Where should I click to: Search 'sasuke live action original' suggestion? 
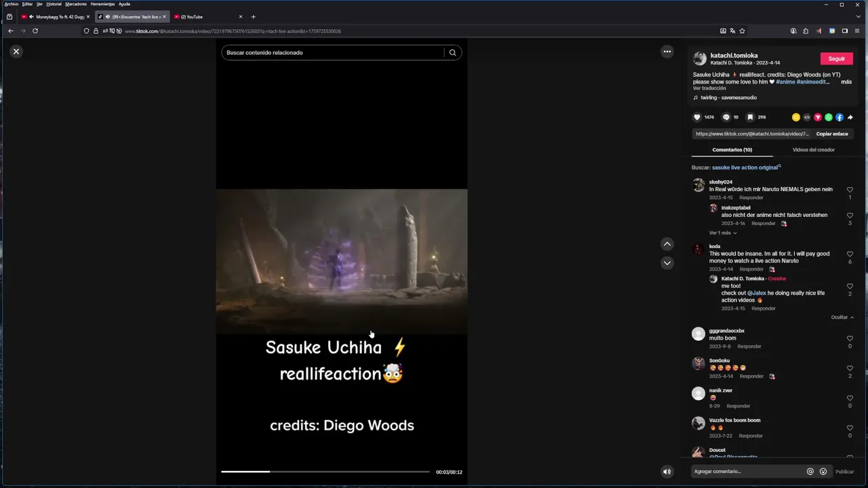tap(745, 167)
